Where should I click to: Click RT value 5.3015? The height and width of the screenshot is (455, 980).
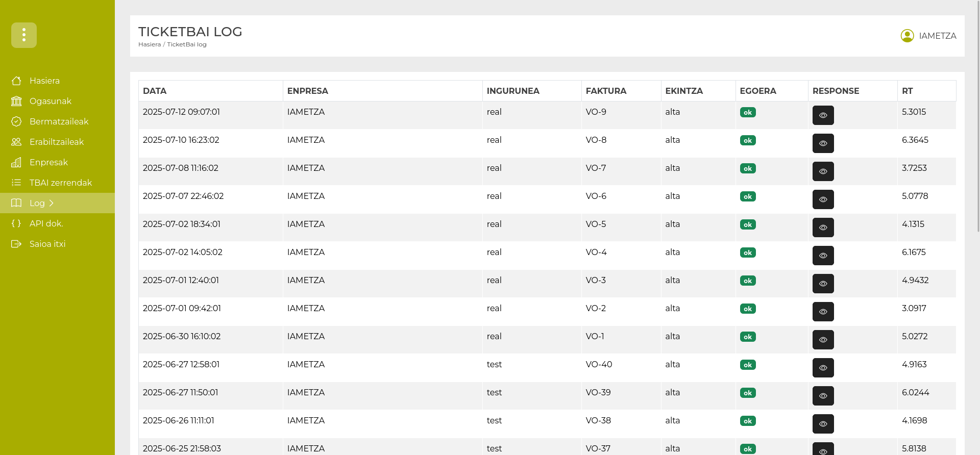pos(914,112)
